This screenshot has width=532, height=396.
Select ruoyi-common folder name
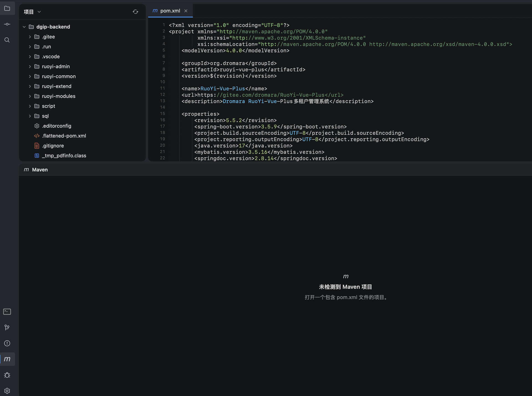coord(59,76)
